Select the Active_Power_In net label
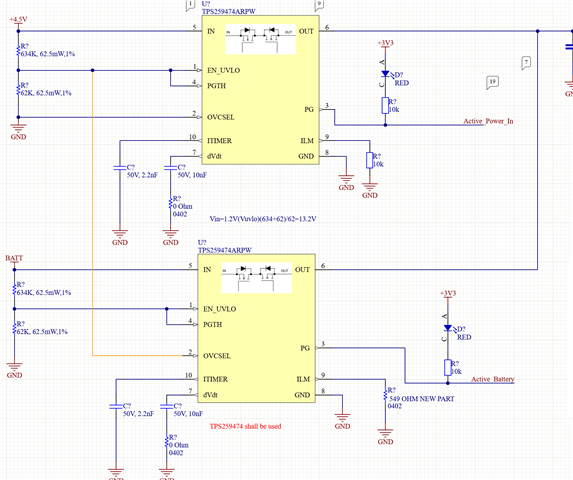This screenshot has height=480, width=573. (488, 121)
